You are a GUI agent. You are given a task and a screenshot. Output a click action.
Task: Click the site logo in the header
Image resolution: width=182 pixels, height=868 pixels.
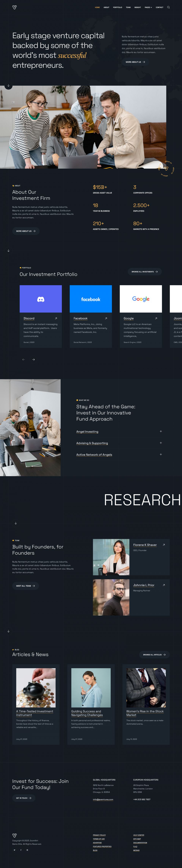(15, 7)
